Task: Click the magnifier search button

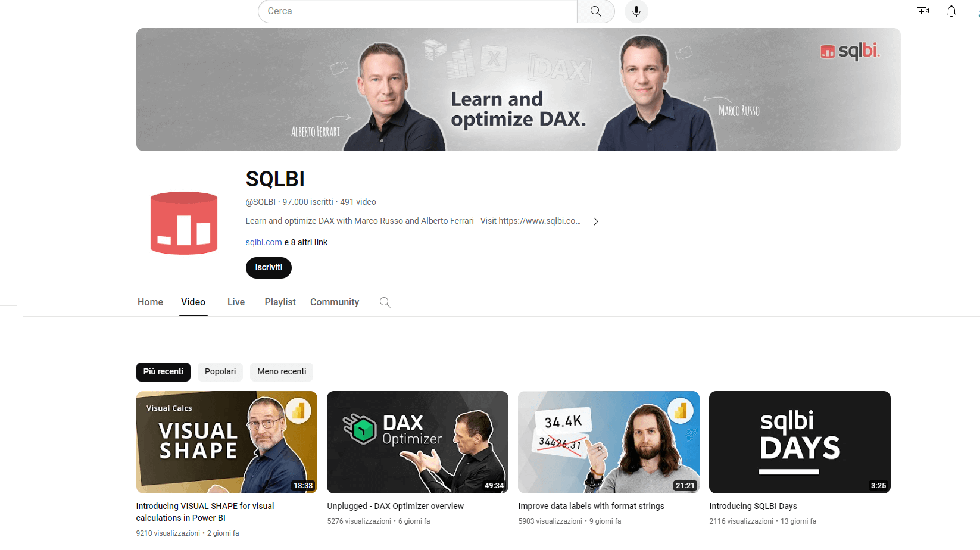Action: 595,11
